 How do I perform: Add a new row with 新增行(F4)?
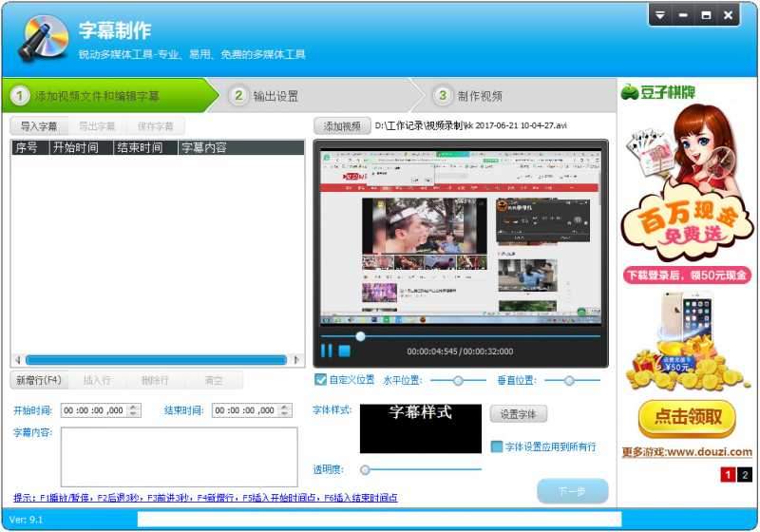39,380
